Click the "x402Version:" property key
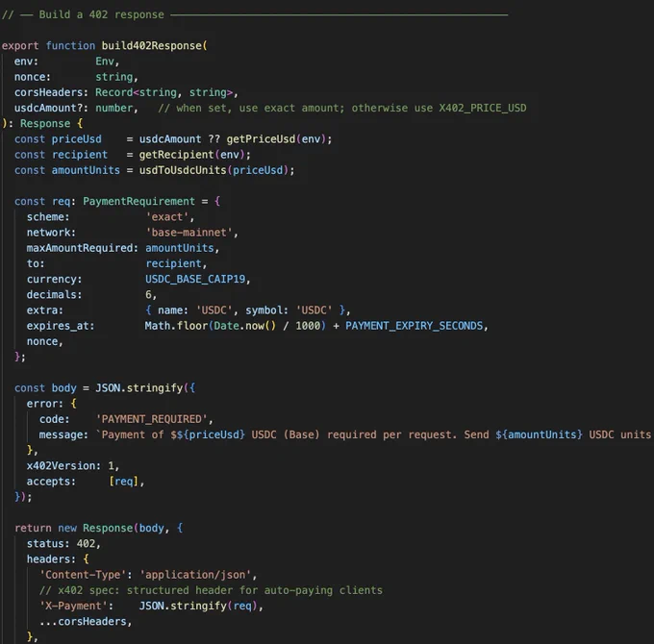This screenshot has width=654, height=644. 63,466
